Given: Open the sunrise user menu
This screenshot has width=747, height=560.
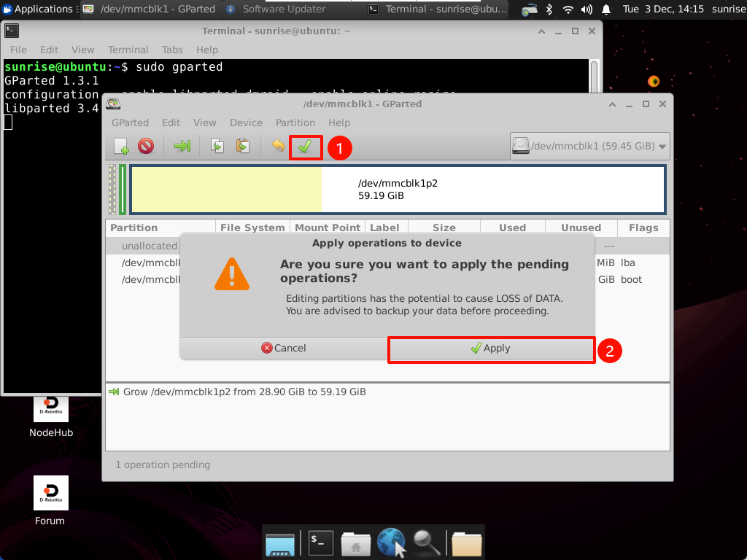Looking at the screenshot, I should pyautogui.click(x=729, y=9).
